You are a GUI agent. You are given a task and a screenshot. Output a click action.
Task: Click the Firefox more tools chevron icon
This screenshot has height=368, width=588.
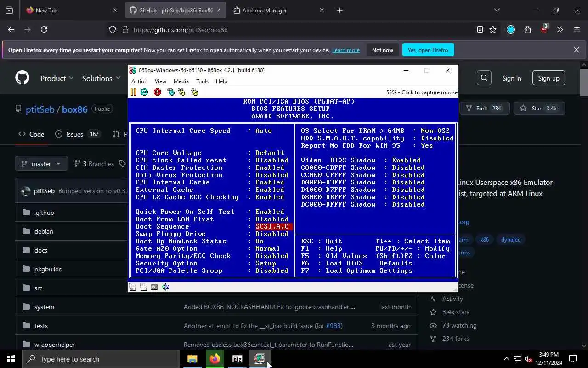point(560,29)
